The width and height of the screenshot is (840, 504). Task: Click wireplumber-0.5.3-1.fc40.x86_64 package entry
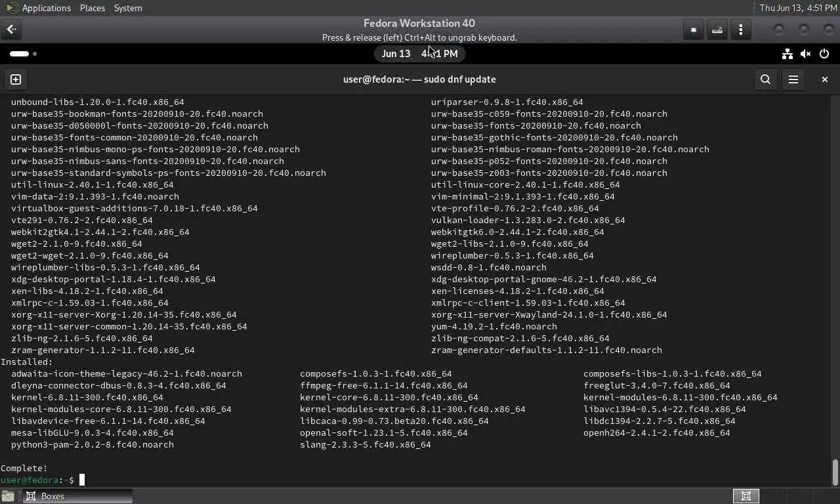[513, 255]
